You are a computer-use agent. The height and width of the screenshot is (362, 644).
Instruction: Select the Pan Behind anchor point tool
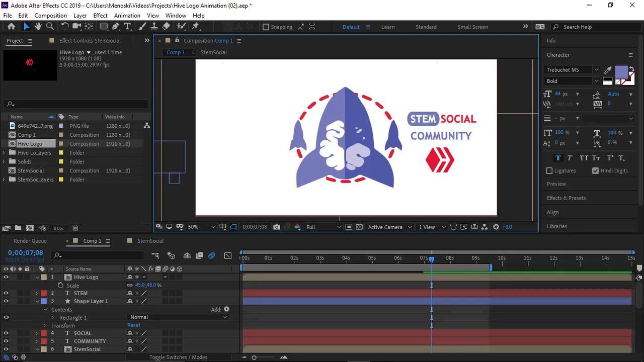pos(89,27)
